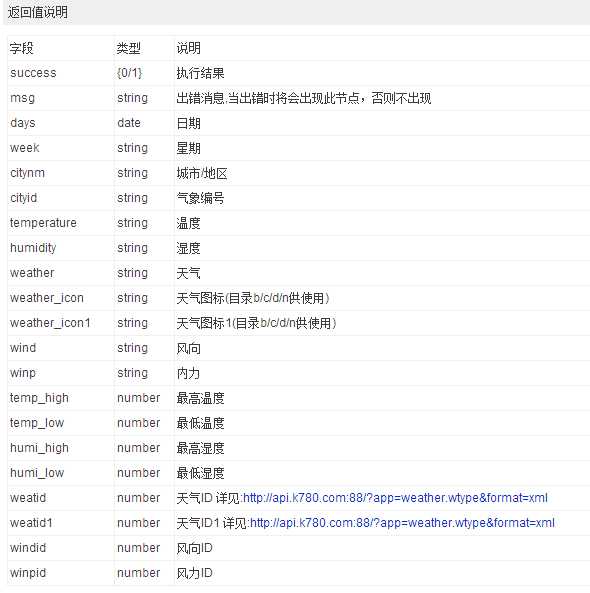Click 'number' type in weatid row
Screen dimensions: 590x593
click(x=139, y=497)
